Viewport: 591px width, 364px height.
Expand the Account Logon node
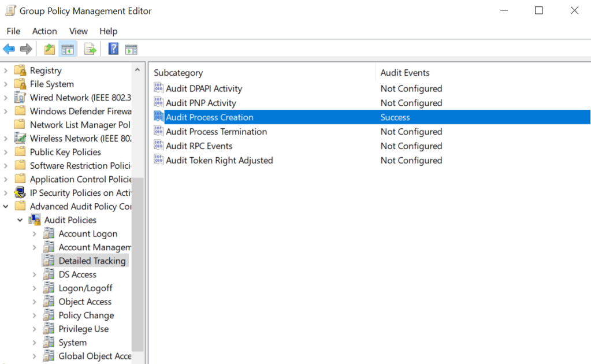(35, 234)
